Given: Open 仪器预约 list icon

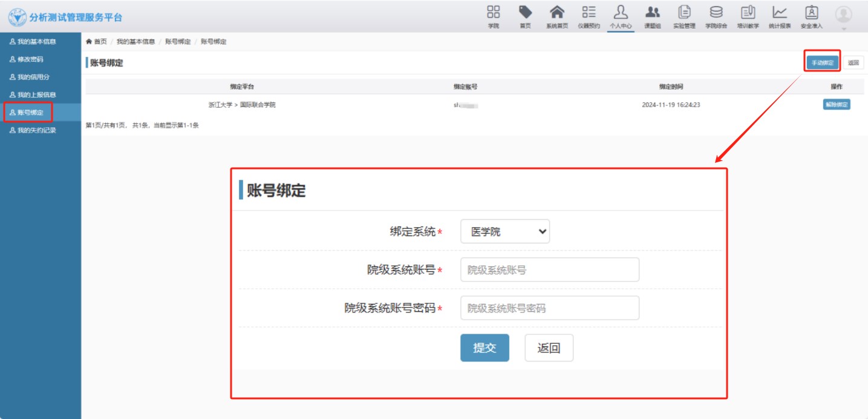Looking at the screenshot, I should (x=589, y=13).
